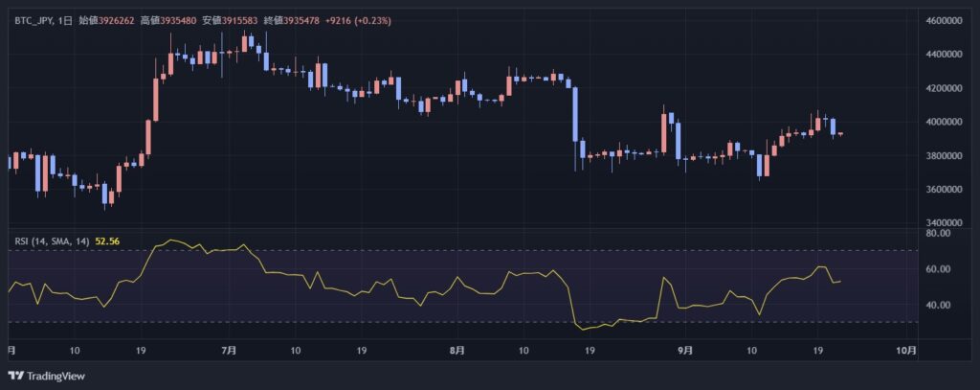This screenshot has width=980, height=390.
Task: Click the yellow RSI value 52.56
Action: tap(107, 241)
